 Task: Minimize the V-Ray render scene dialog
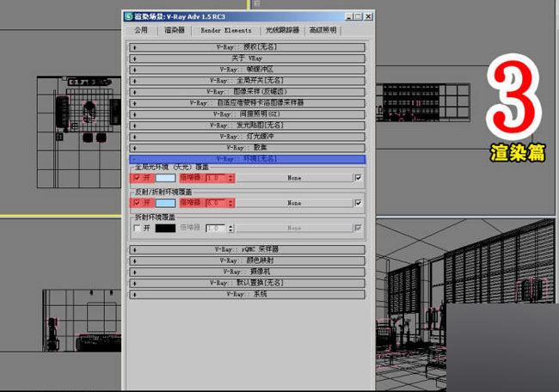pos(349,16)
